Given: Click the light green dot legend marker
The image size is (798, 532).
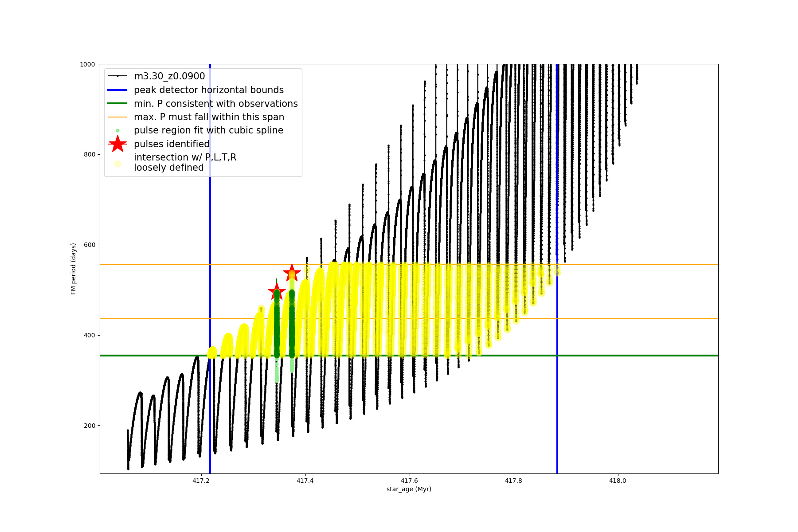Looking at the screenshot, I should 117,130.
